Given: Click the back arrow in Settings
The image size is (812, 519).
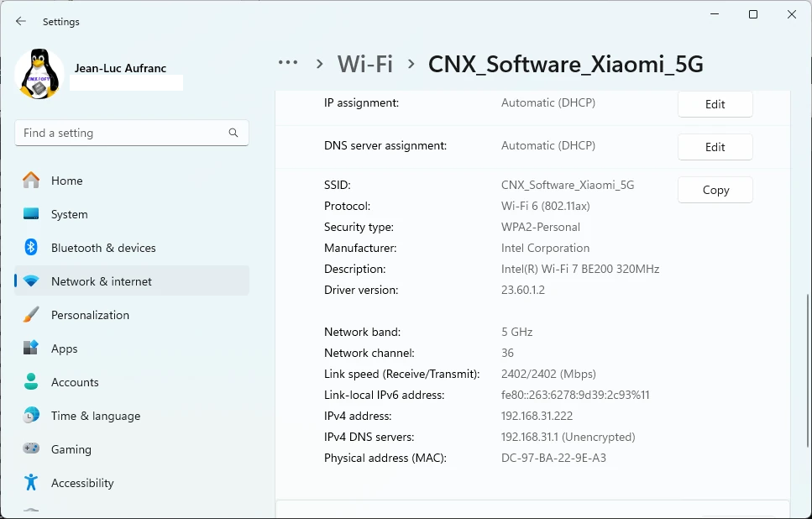Looking at the screenshot, I should tap(21, 21).
